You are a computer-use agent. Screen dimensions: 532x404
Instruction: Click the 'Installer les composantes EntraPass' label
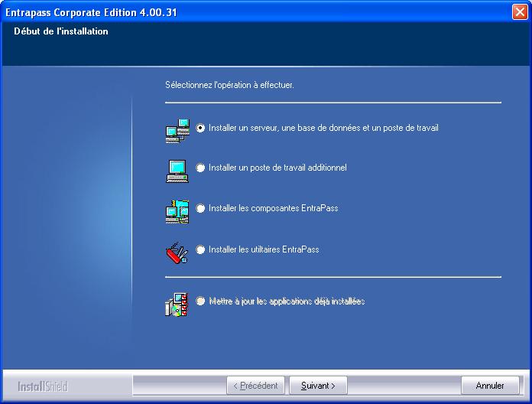273,208
